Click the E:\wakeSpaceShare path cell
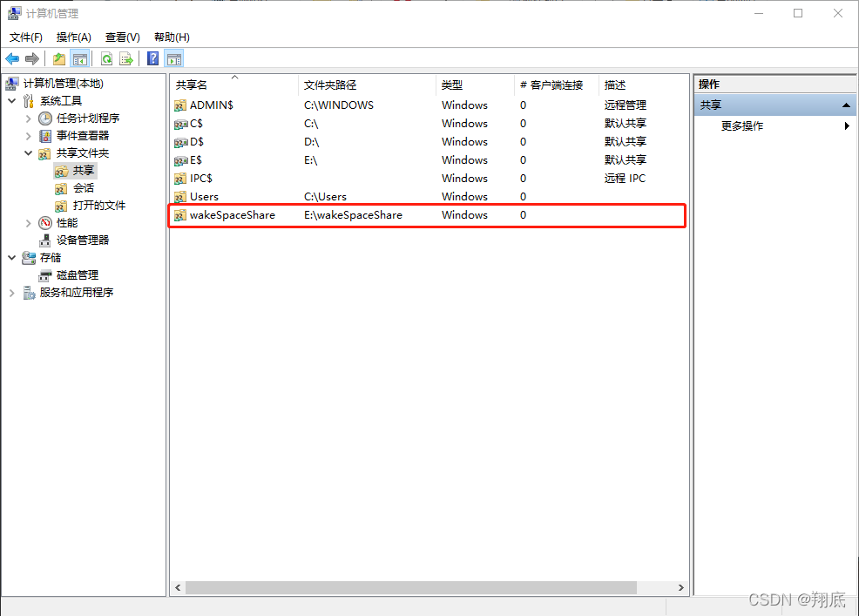Screen dimensions: 859x616 coord(353,215)
